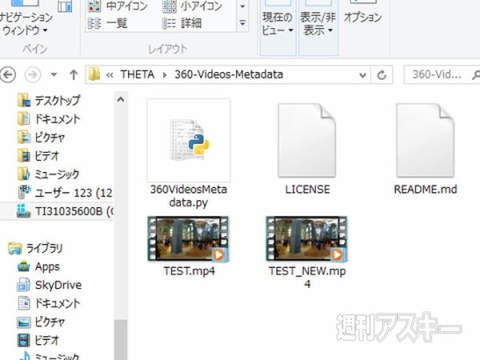Click the navigation pane scrollbar thumb
Viewport: 480px width, 360px height.
(121, 340)
